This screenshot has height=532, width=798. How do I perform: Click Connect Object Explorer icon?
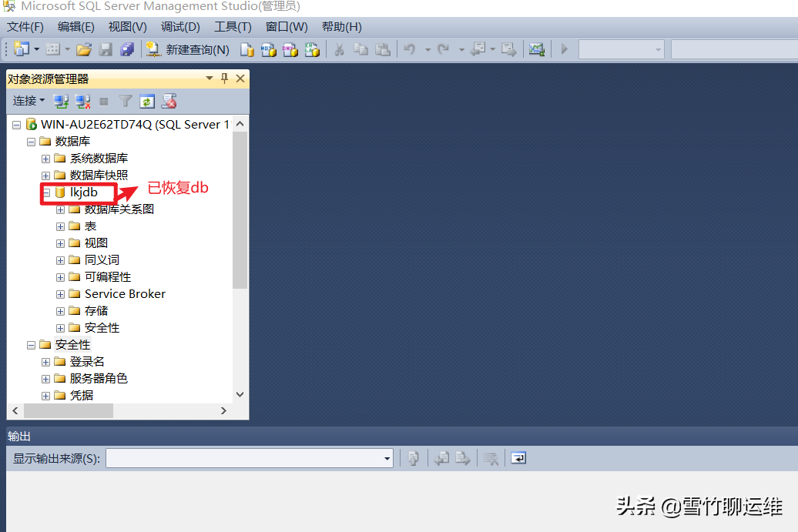(x=61, y=102)
